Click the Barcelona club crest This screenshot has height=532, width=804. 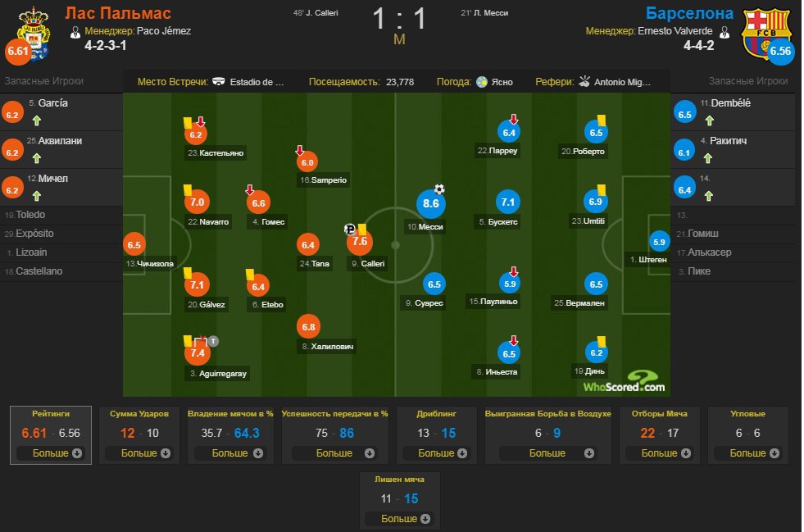coord(765,32)
